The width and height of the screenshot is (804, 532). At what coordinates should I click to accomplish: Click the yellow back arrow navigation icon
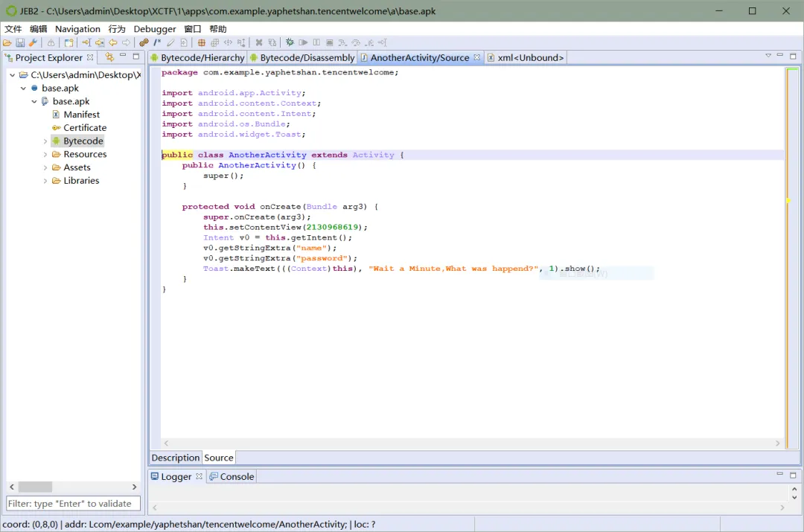click(x=113, y=43)
